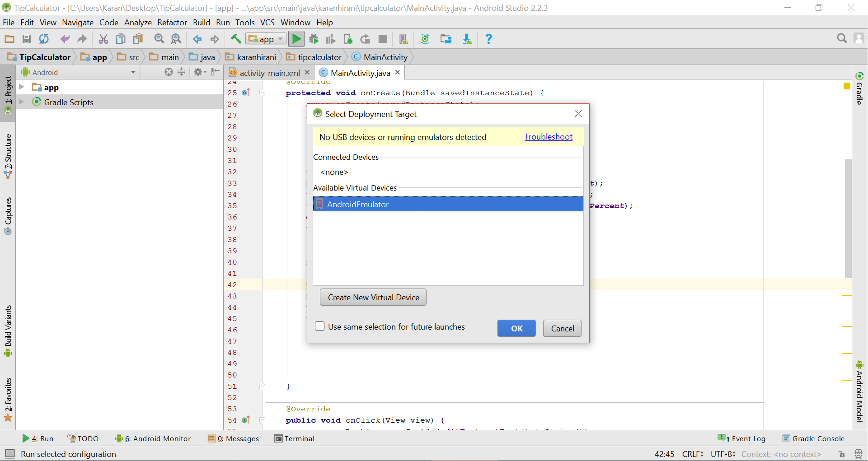The height and width of the screenshot is (461, 868).
Task: Click the Synchronize toolbar icon
Action: click(44, 39)
